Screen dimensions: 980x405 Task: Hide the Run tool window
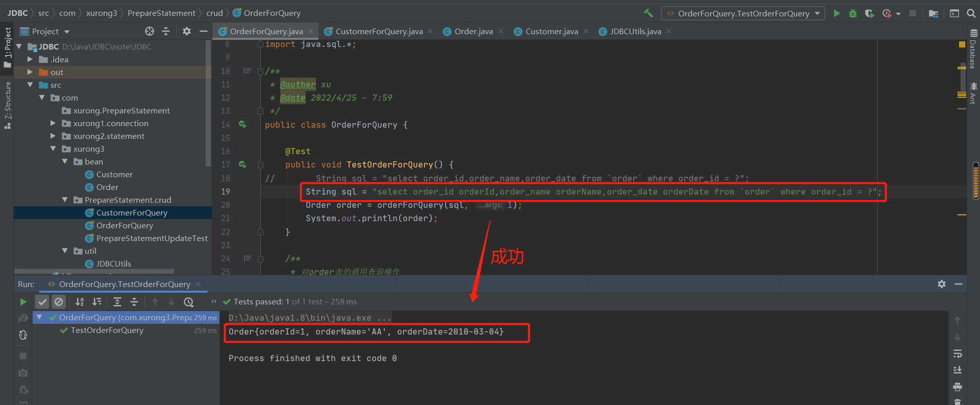[959, 284]
